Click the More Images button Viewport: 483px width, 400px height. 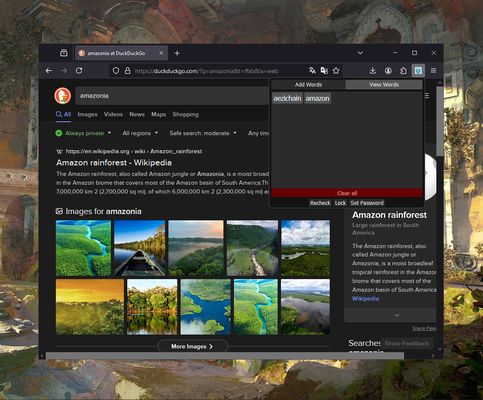tap(192, 346)
